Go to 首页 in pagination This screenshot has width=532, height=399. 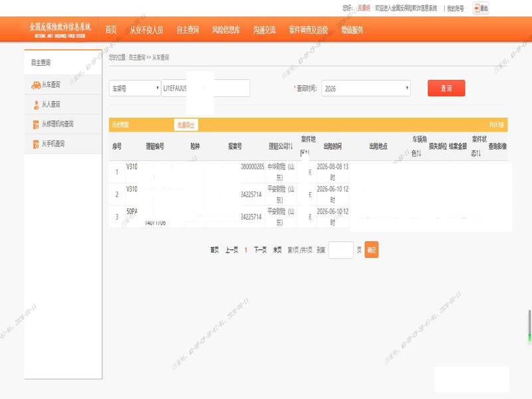(x=214, y=250)
